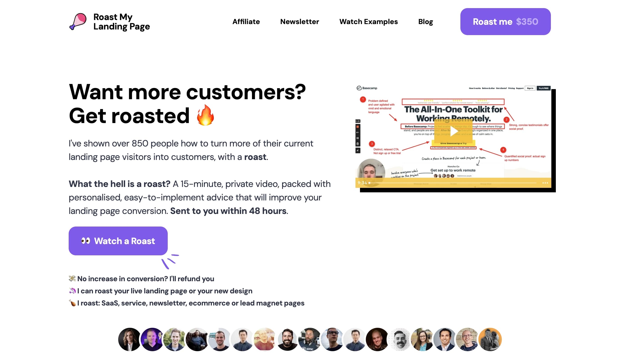Viewport: 620px width, 364px height.
Task: Click the 'Watch a Roast' button
Action: 118,241
